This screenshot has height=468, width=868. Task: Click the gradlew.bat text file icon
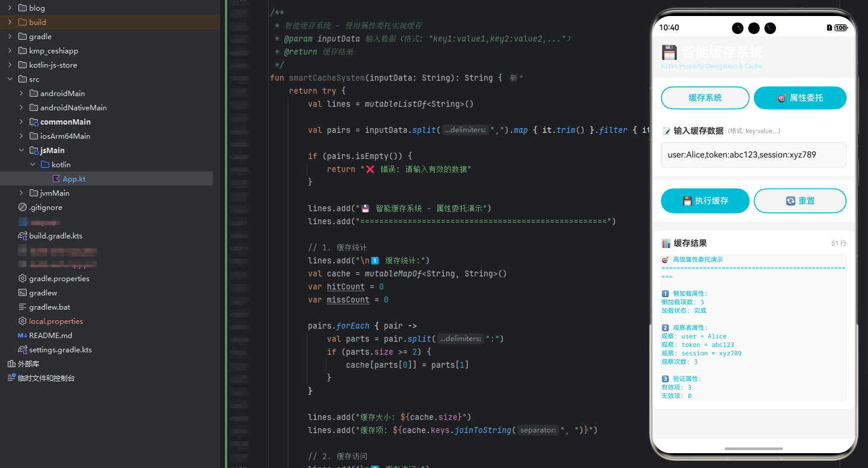tap(23, 307)
